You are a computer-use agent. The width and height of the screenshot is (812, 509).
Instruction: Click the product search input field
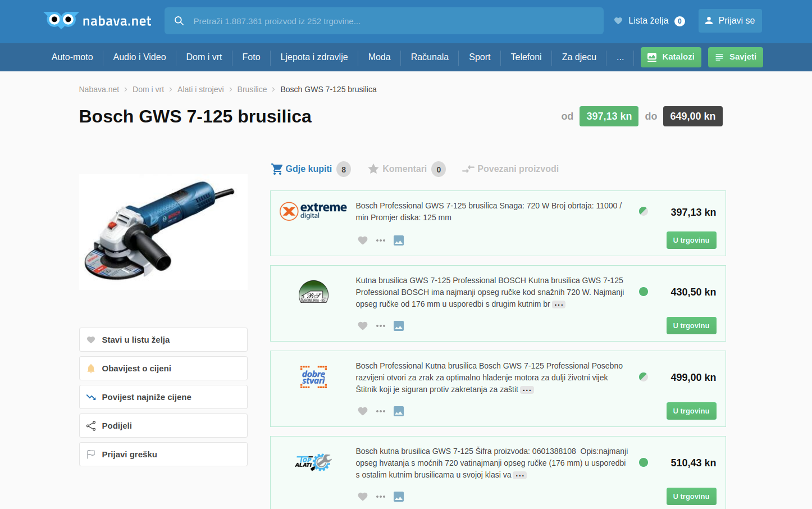click(x=384, y=21)
